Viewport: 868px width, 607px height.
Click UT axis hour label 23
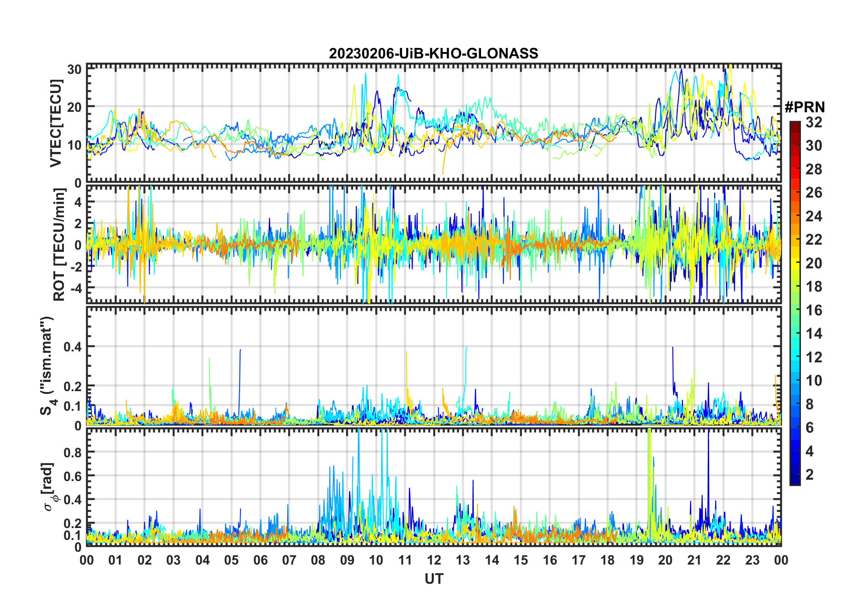click(752, 560)
